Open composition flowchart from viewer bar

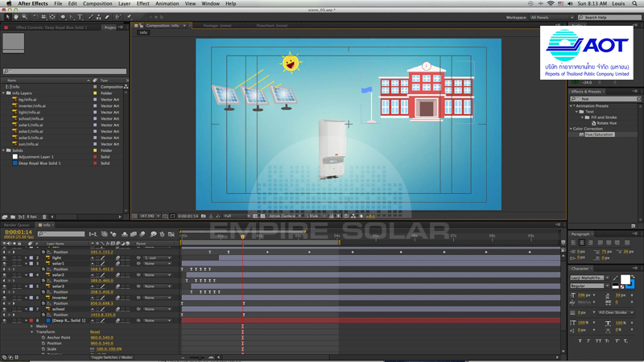tap(353, 216)
